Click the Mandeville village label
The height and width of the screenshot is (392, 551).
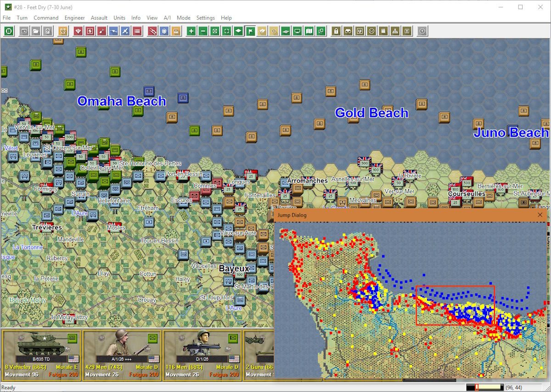tap(71, 240)
